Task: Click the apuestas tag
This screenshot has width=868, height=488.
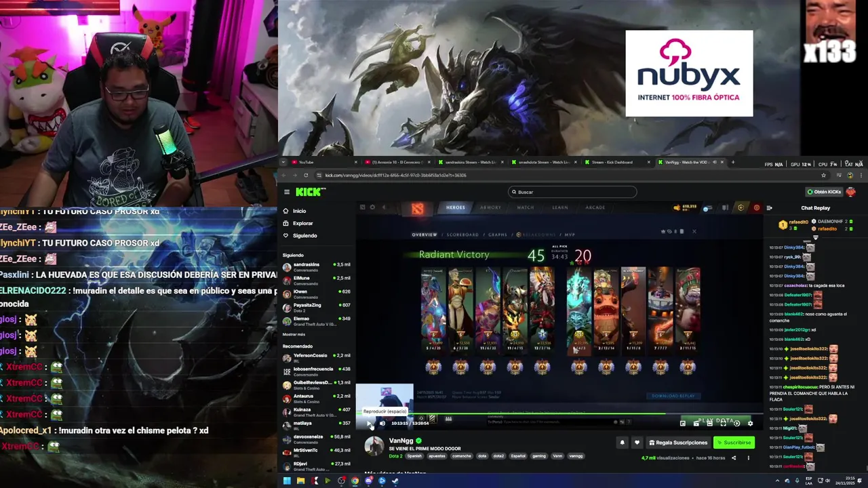Action: [437, 456]
